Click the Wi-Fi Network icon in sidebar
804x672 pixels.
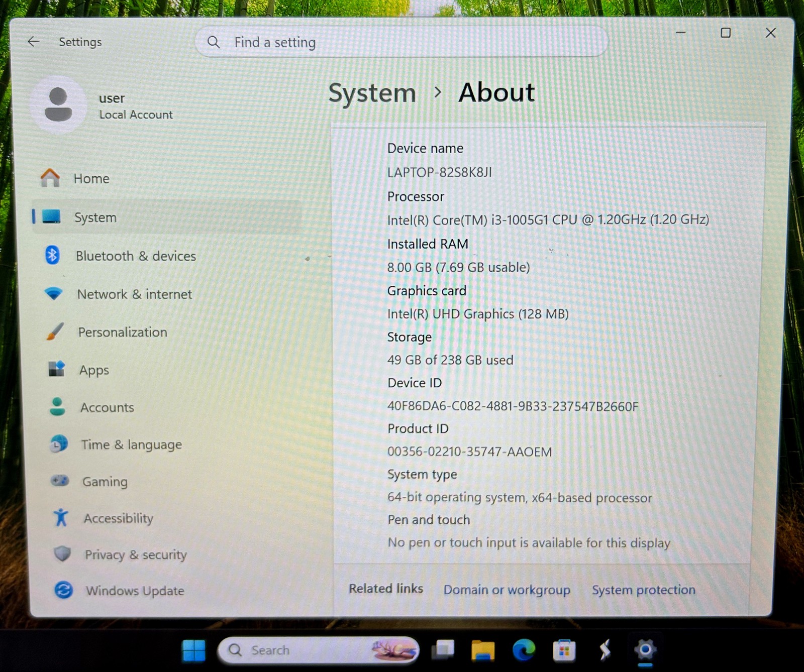(x=54, y=293)
